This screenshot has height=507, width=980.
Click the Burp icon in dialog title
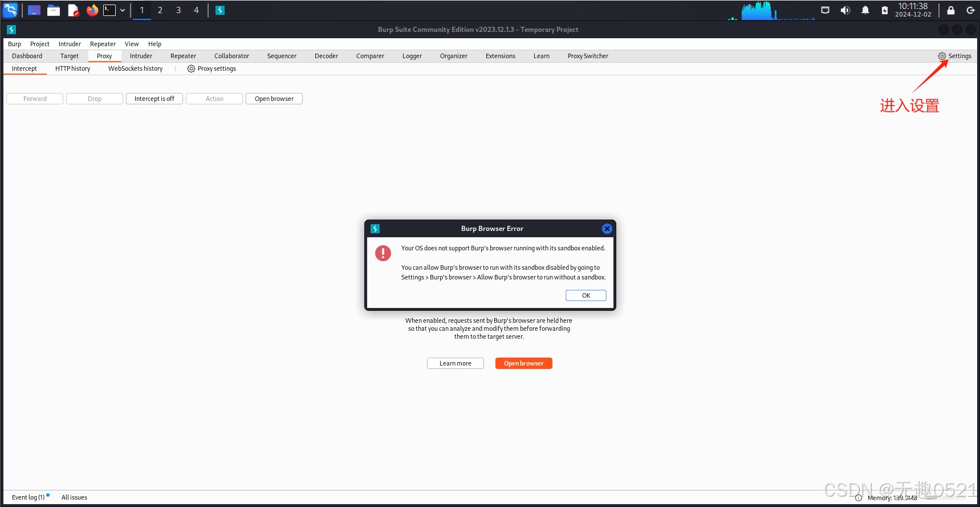pyautogui.click(x=375, y=229)
